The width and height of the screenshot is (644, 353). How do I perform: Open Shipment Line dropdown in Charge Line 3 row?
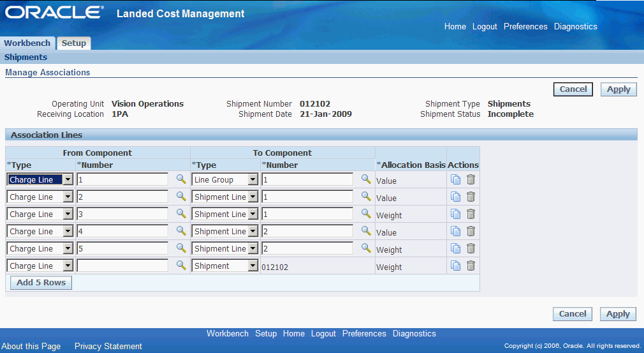click(224, 214)
